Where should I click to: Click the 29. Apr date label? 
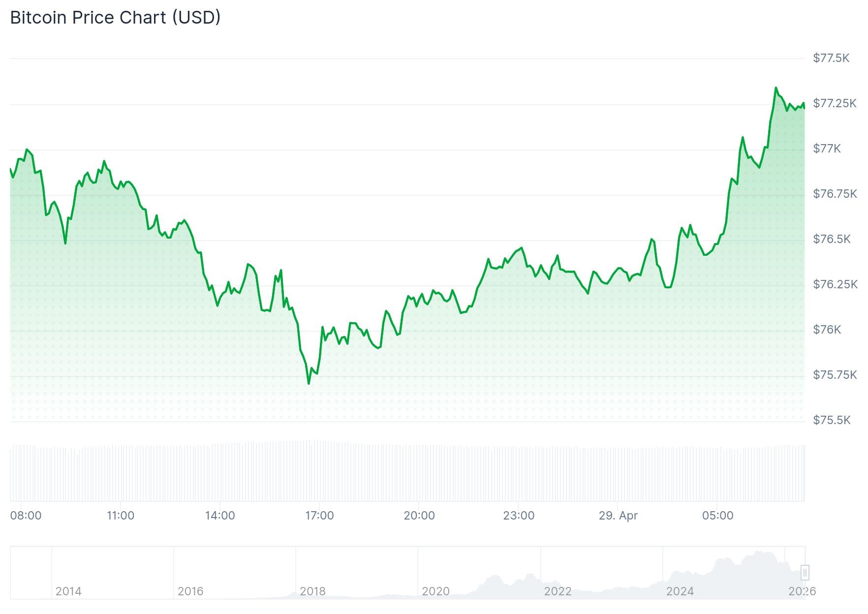point(618,515)
